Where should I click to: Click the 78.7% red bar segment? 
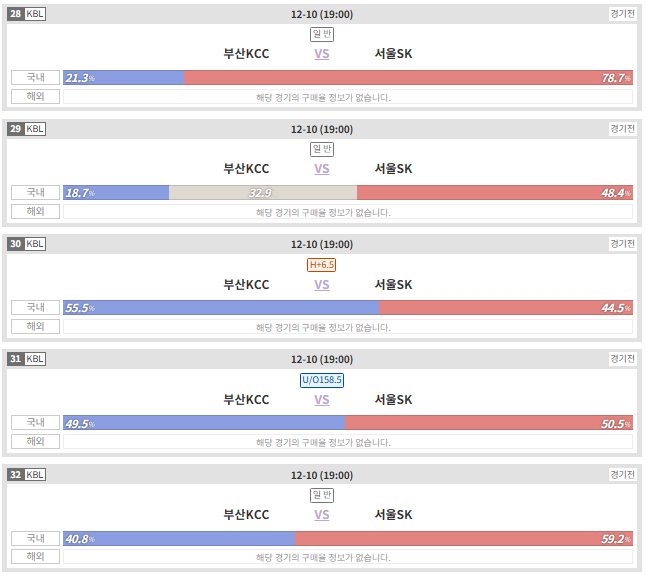click(408, 77)
